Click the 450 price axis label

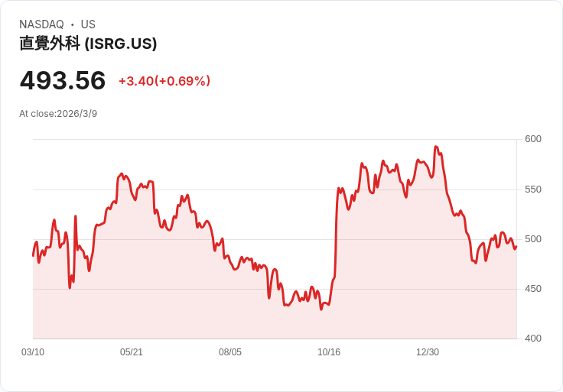[533, 289]
